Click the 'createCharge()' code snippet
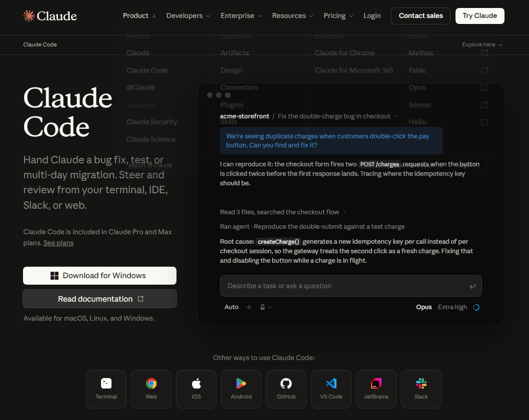Image resolution: width=529 pixels, height=420 pixels. [278, 242]
